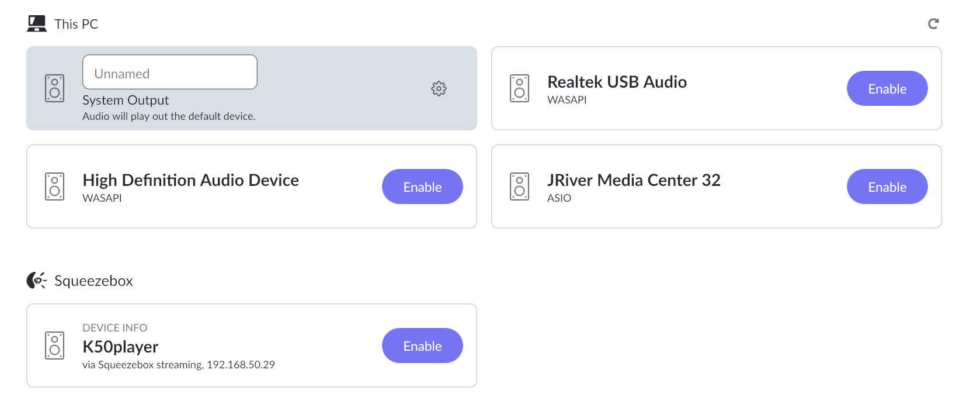Select the K50player speaker icon
Image resolution: width=980 pixels, height=418 pixels.
pyautogui.click(x=54, y=346)
